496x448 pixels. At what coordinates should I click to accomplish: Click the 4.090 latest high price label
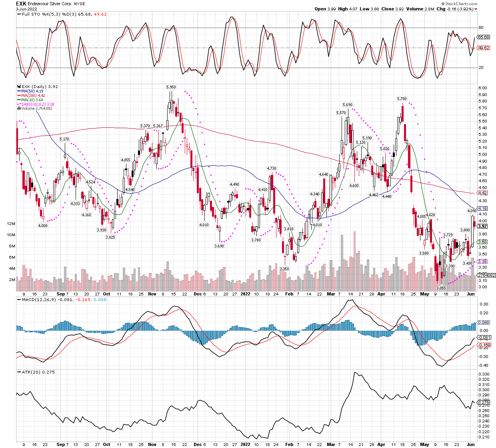pyautogui.click(x=472, y=211)
